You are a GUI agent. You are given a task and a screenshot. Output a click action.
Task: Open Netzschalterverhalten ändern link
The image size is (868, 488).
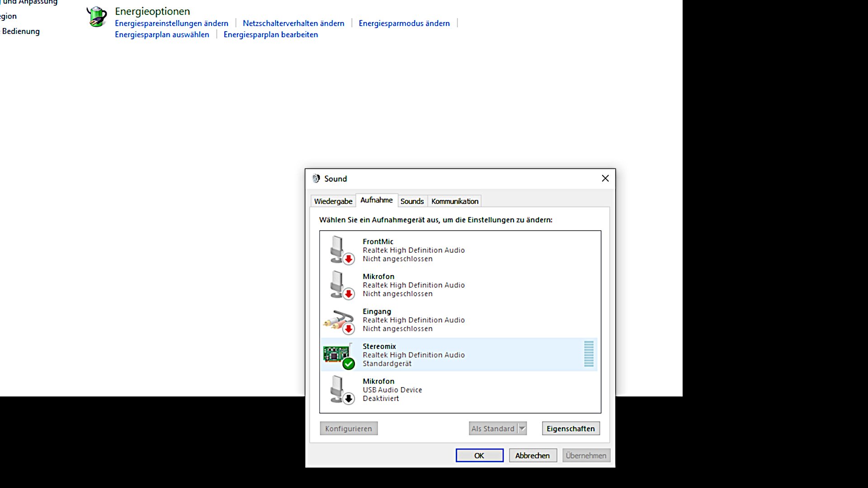tap(293, 23)
